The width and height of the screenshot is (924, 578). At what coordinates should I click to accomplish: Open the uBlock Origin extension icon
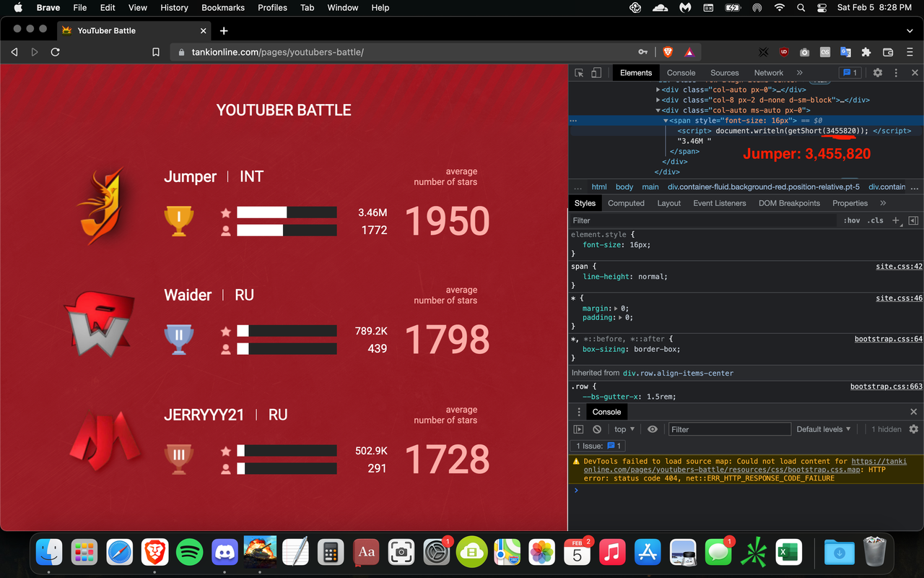pyautogui.click(x=784, y=52)
